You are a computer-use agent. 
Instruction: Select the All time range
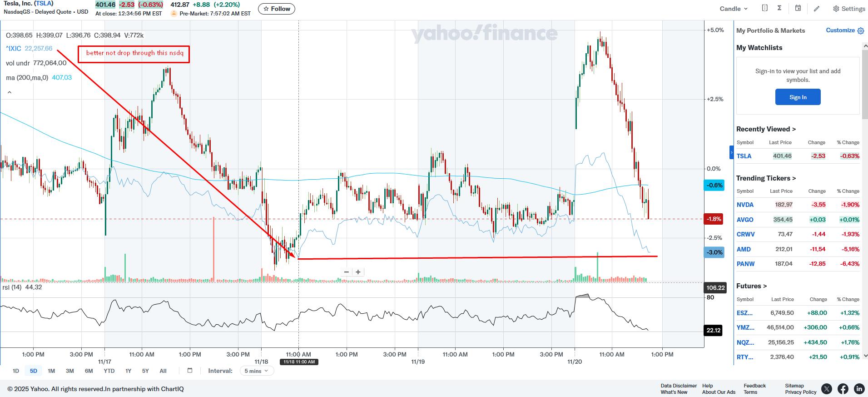coord(163,371)
